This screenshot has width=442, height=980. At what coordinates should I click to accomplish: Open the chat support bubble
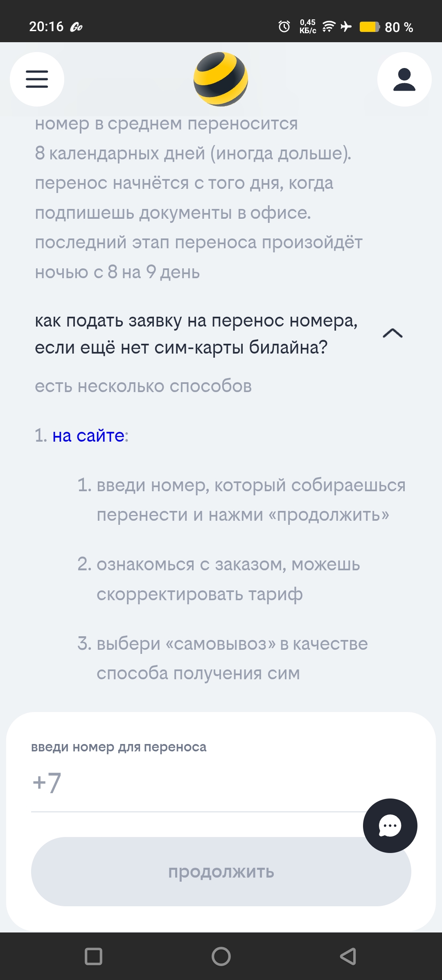(x=390, y=826)
